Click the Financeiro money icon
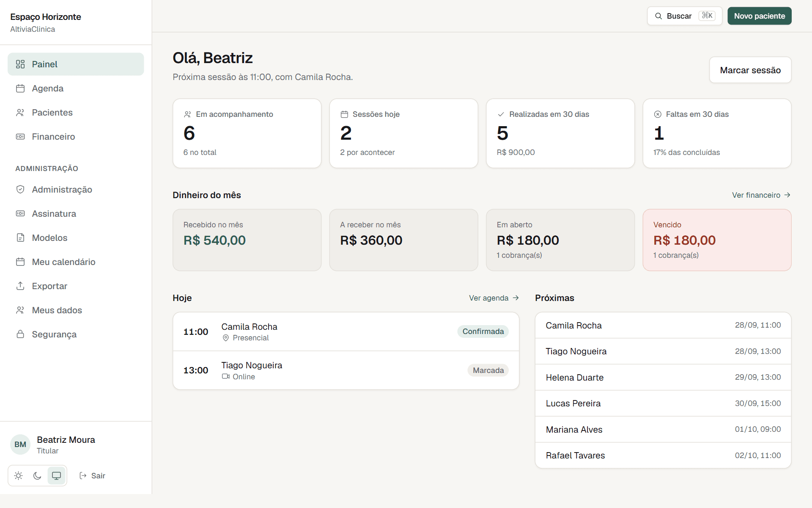The width and height of the screenshot is (812, 508). point(20,137)
